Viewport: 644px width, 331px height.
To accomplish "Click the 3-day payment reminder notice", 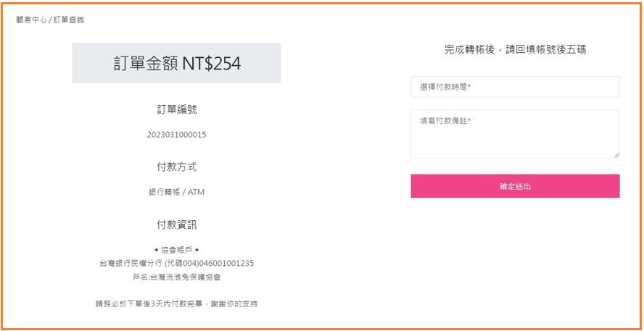I will click(x=176, y=303).
